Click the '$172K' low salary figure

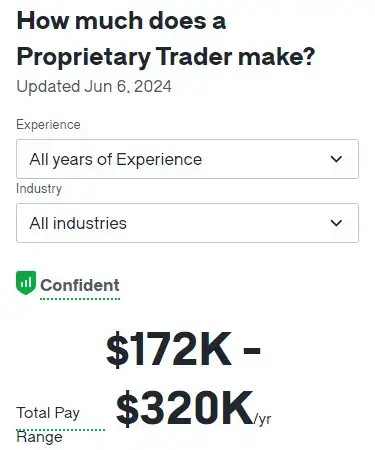click(x=169, y=349)
